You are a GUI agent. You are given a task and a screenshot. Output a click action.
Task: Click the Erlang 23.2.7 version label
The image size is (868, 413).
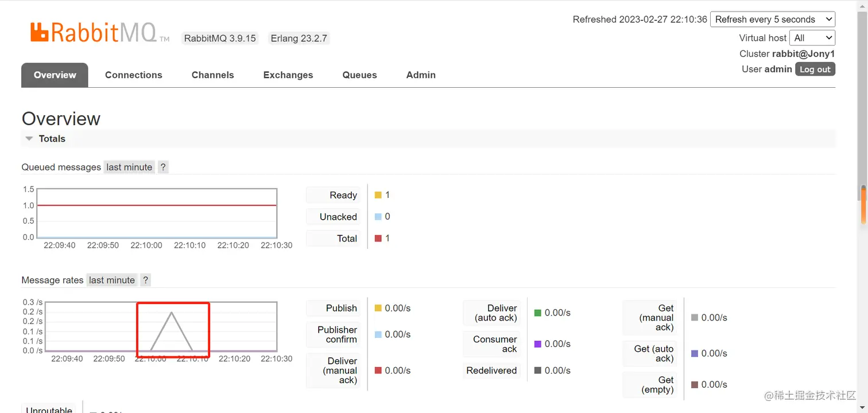point(299,38)
